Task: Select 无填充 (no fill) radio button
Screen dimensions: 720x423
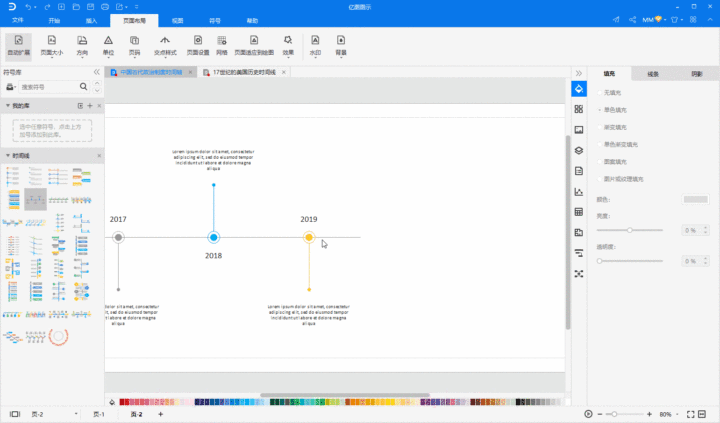Action: point(600,93)
